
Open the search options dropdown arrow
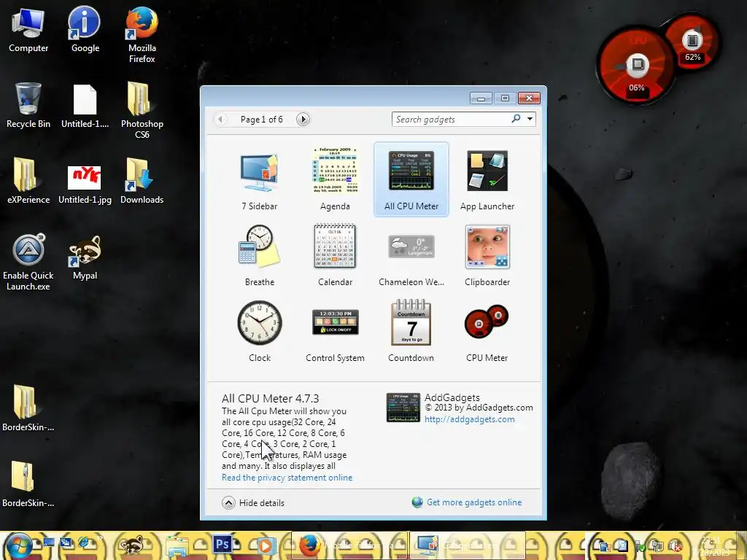530,119
